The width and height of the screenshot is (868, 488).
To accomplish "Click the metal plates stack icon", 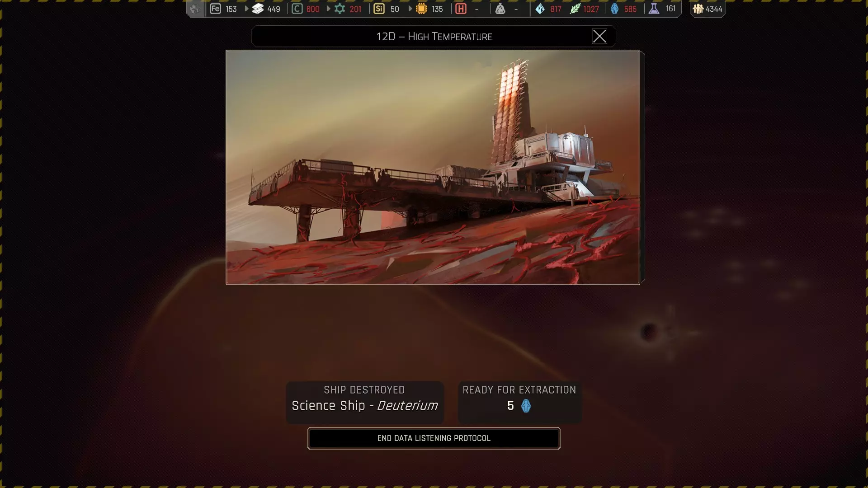I will [258, 9].
